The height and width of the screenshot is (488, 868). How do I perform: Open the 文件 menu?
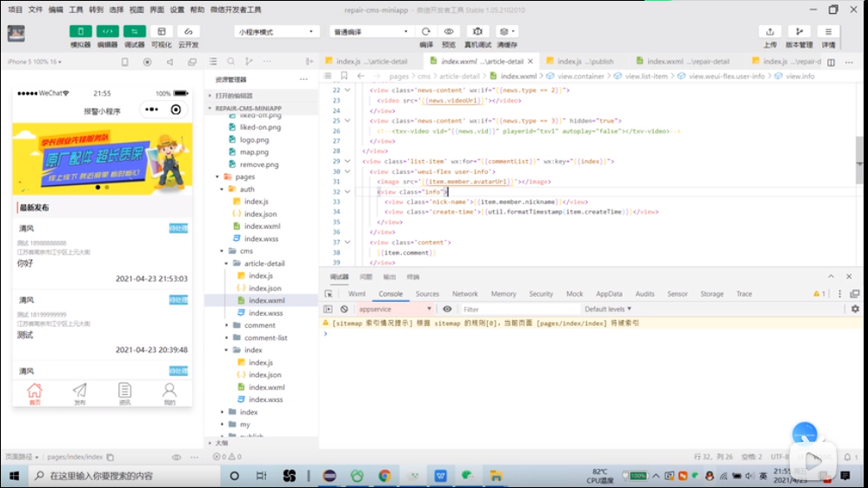point(36,10)
